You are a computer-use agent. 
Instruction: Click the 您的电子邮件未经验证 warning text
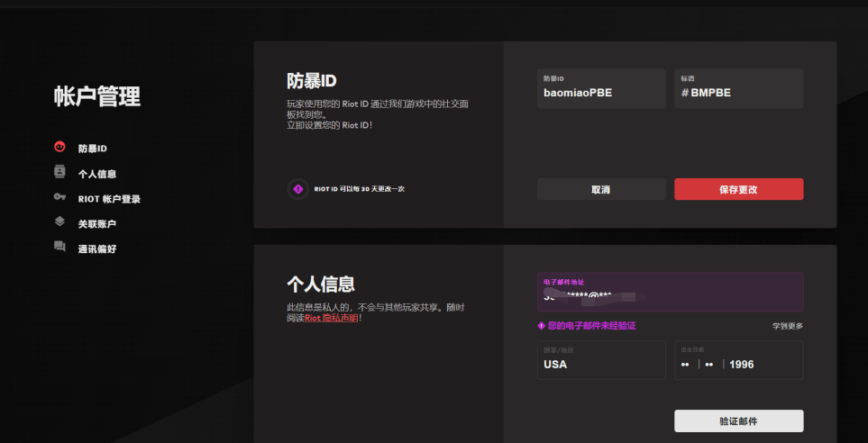pos(592,326)
